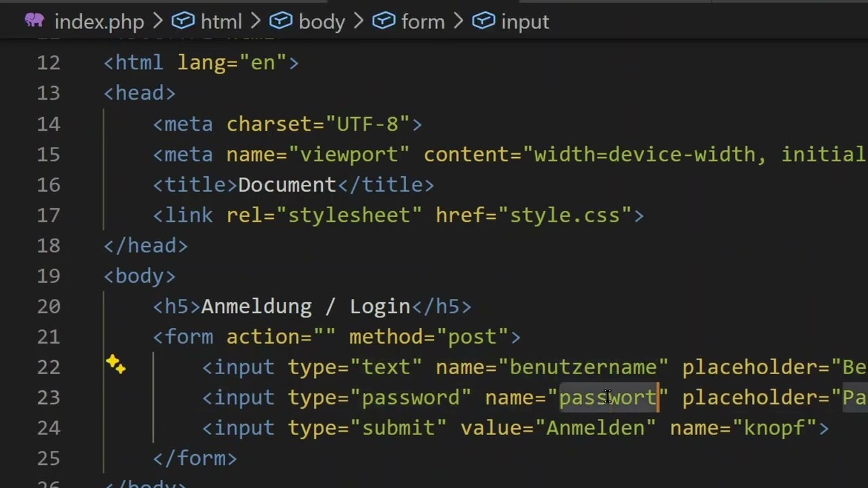Open index.php in the breadcrumb
The width and height of the screenshot is (868, 488).
[x=99, y=22]
